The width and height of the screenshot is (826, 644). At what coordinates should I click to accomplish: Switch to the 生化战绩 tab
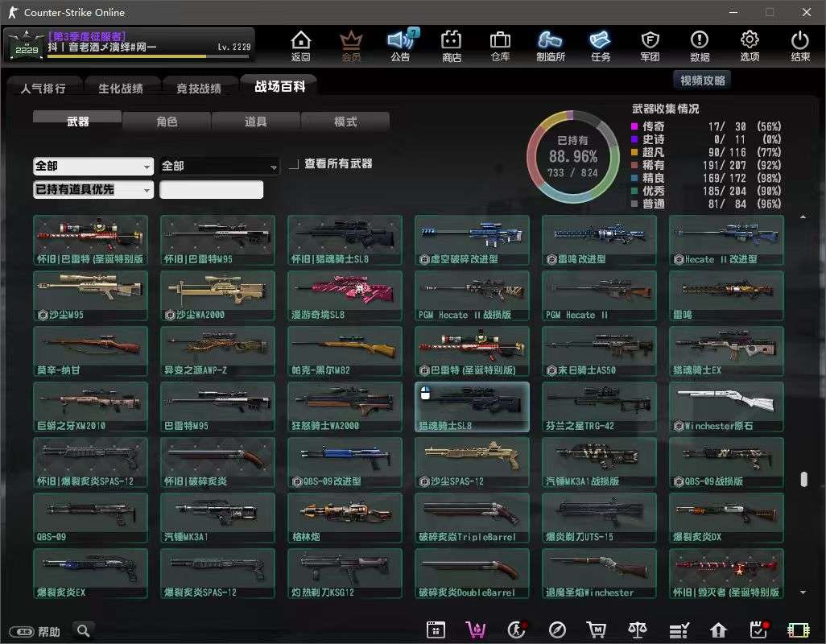pos(121,89)
